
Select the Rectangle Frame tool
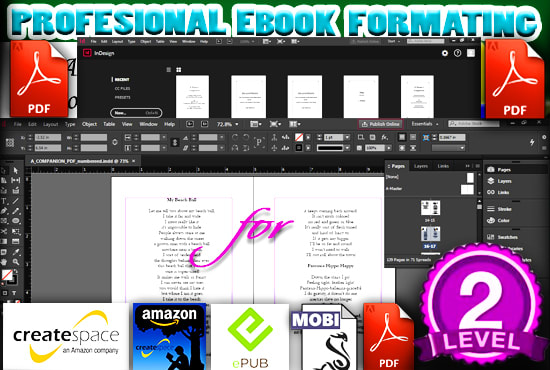4,221
